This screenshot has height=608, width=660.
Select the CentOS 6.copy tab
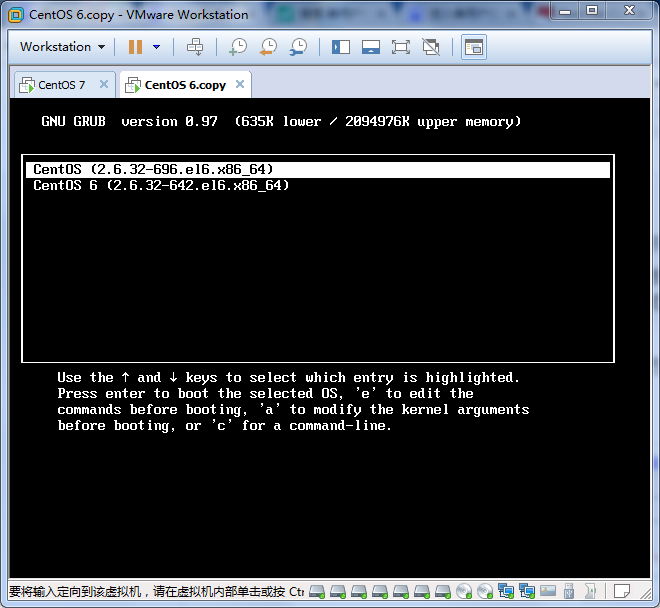(185, 85)
